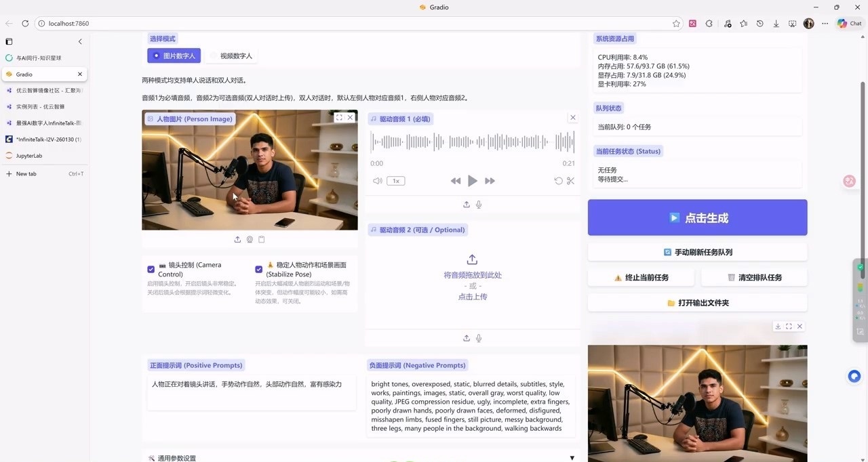Uncheck the Stabilize Pose checkbox

[x=259, y=269]
